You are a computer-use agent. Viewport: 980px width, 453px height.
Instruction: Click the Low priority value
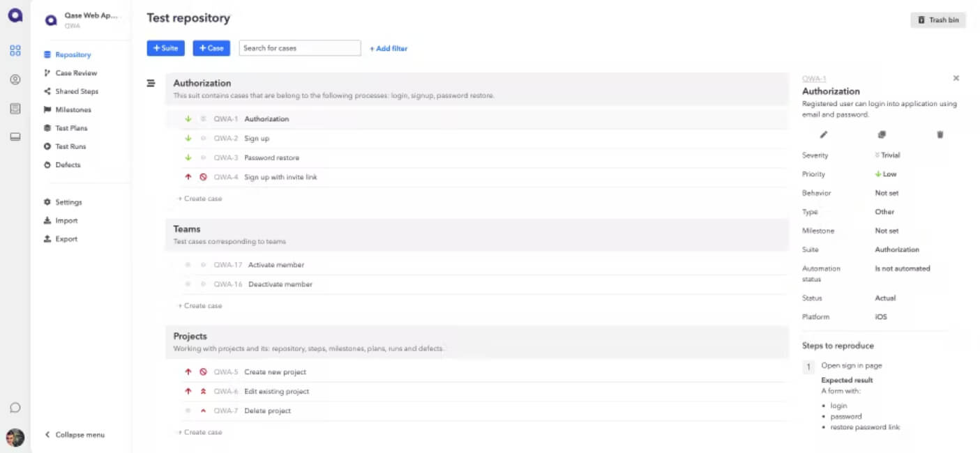pyautogui.click(x=886, y=174)
